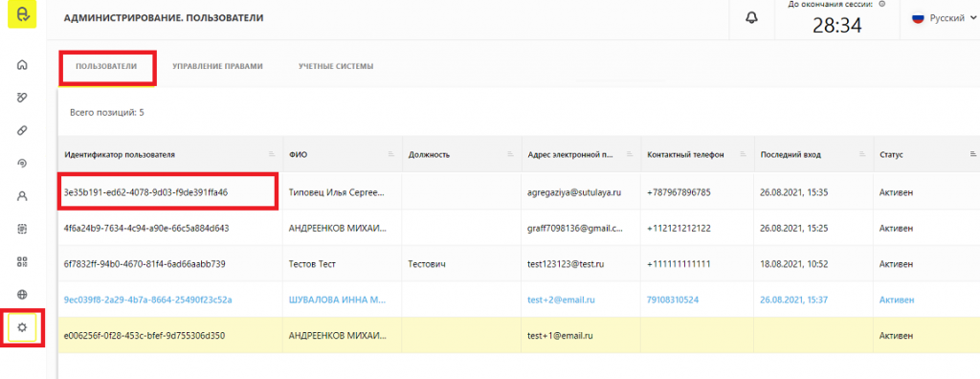Sort by Идентификатор пользователя column header
Screen dimensions: 980x379
120,154
